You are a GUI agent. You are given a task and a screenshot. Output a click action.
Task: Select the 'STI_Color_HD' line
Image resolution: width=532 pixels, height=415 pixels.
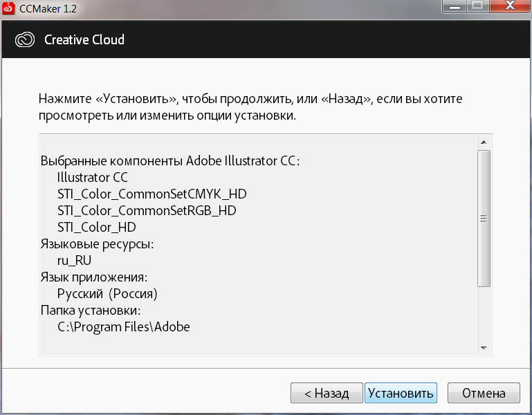point(97,228)
